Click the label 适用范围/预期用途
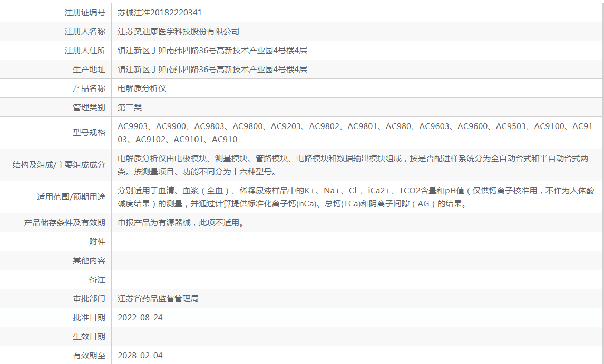The image size is (604, 364). (71, 197)
